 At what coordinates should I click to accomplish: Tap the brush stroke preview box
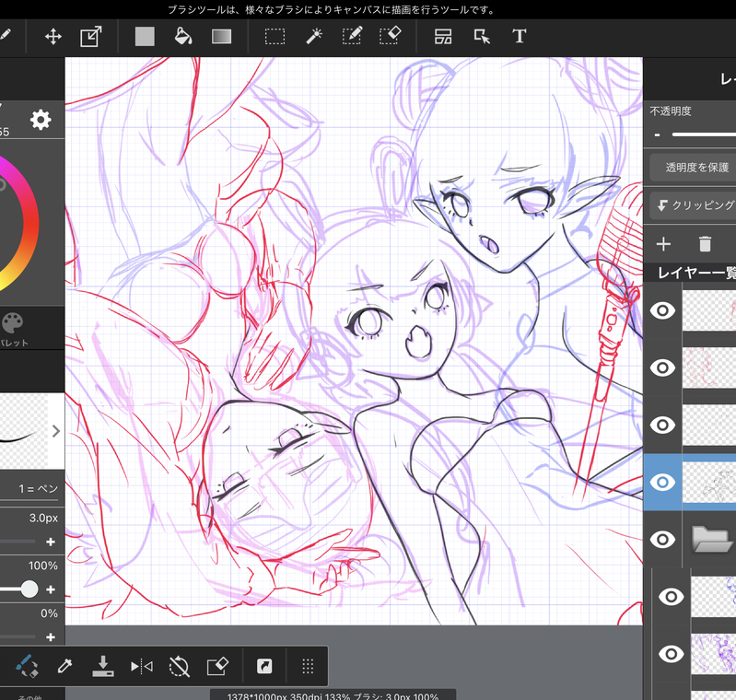[x=23, y=431]
